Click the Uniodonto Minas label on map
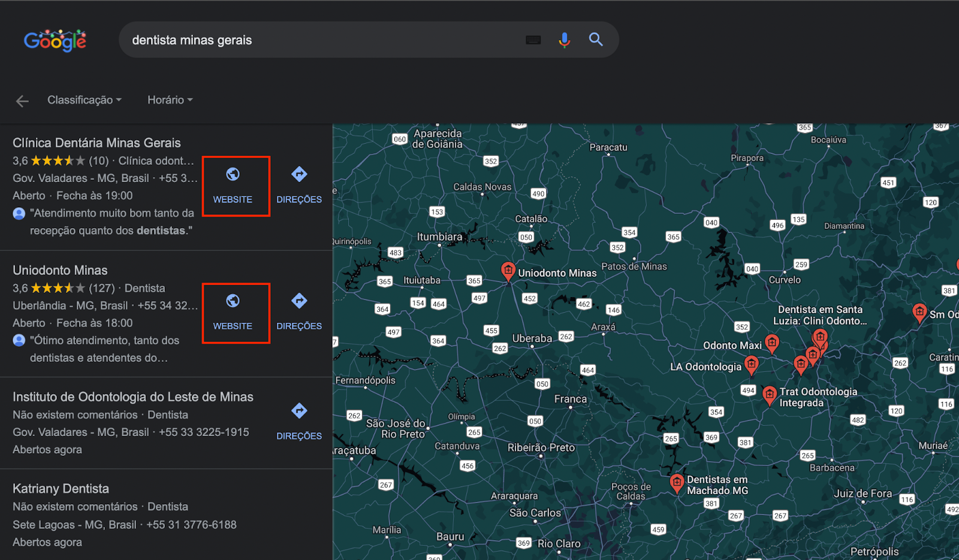 pyautogui.click(x=557, y=273)
